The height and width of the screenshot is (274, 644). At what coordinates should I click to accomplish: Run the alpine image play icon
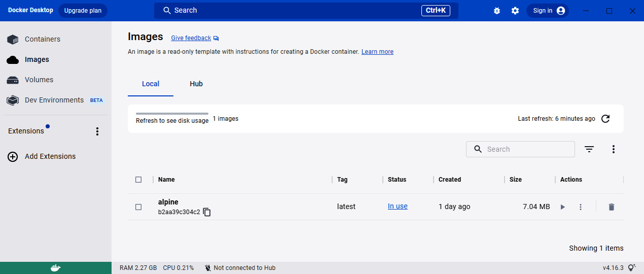click(562, 207)
